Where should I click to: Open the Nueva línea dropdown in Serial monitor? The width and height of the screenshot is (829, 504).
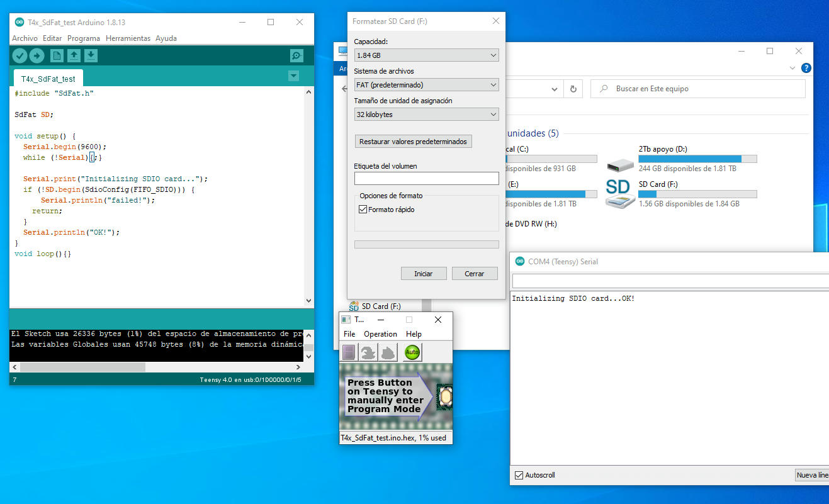coord(812,475)
